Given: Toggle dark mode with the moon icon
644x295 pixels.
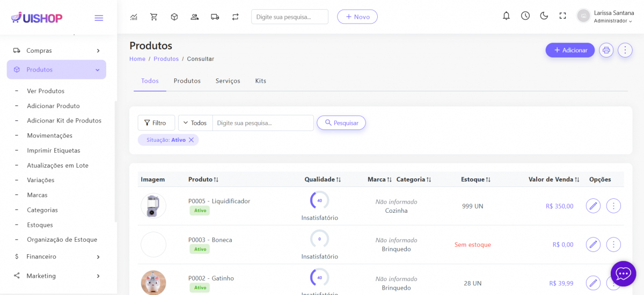Looking at the screenshot, I should 544,16.
